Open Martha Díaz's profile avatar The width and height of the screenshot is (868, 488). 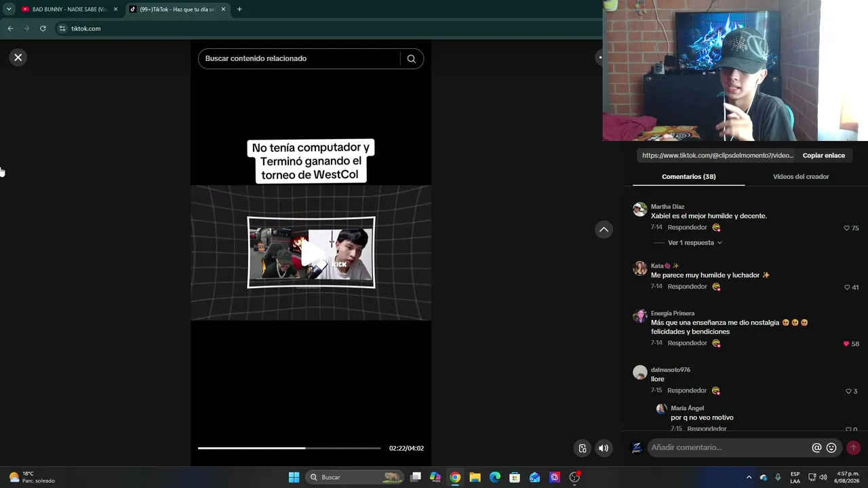tap(640, 209)
